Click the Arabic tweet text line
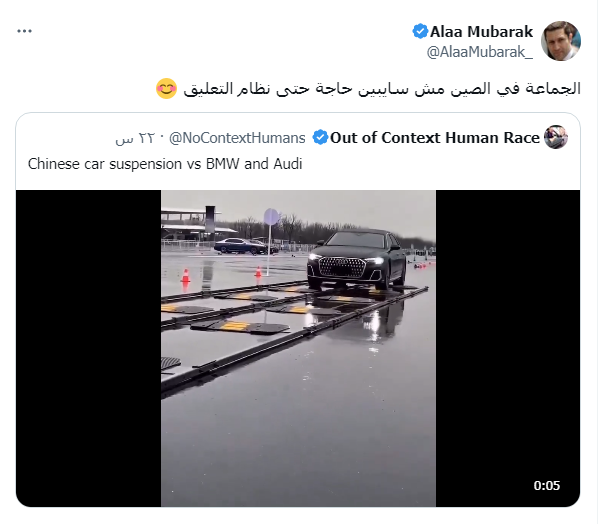Screen dimensions: 603x524 point(381,88)
